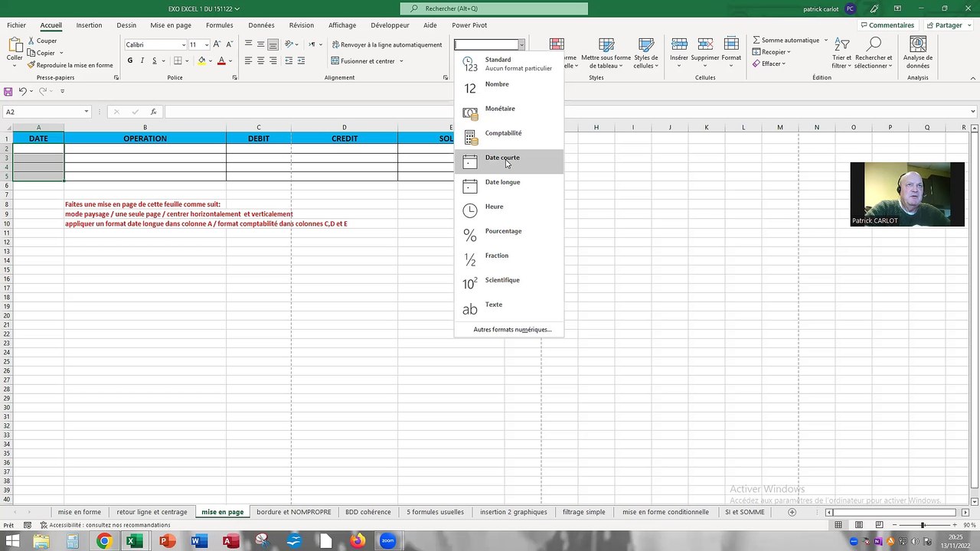The width and height of the screenshot is (980, 551).
Task: Toggle align right text
Action: pos(273,60)
